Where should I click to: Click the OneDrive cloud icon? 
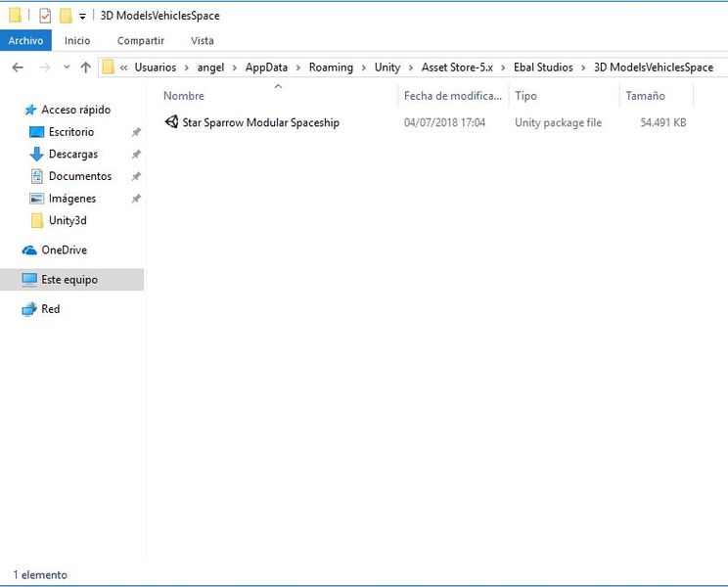(x=29, y=250)
